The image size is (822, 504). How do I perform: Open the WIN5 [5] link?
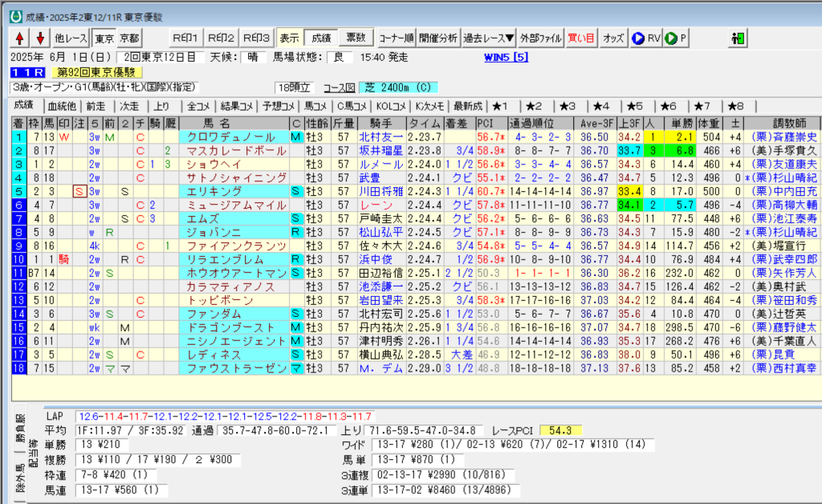(x=506, y=57)
